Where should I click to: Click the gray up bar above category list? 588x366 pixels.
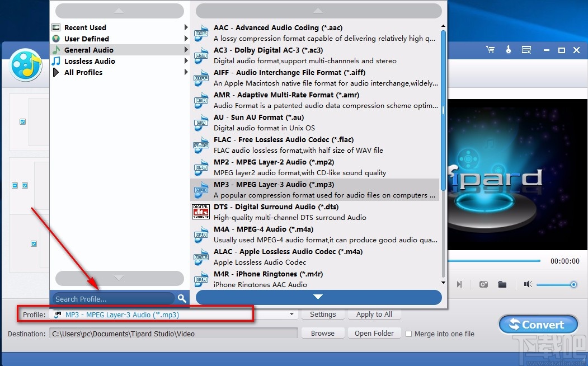tap(119, 11)
